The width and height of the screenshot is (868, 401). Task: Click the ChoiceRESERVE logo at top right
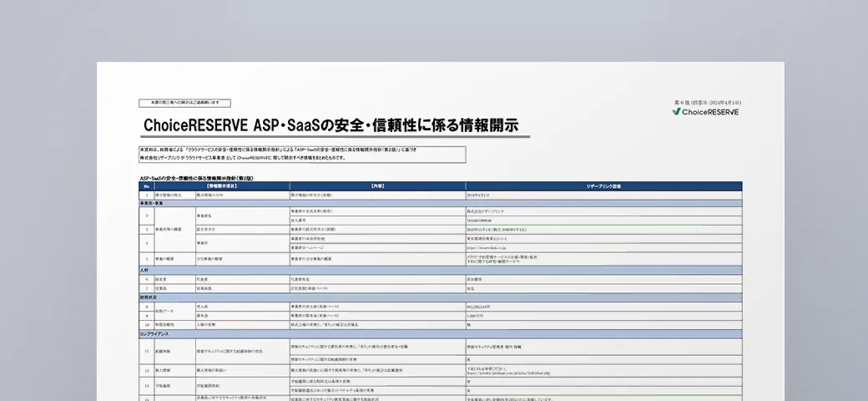pyautogui.click(x=705, y=112)
